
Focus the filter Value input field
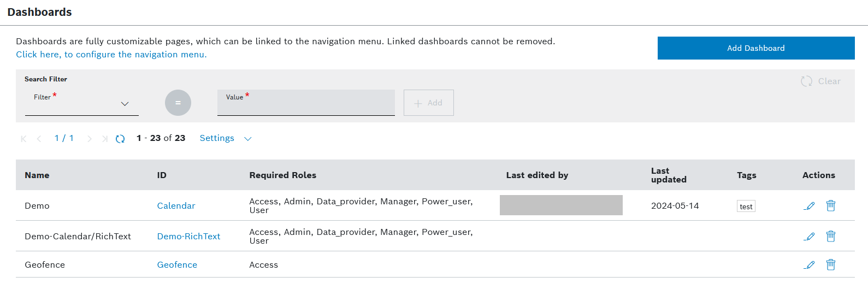point(306,104)
